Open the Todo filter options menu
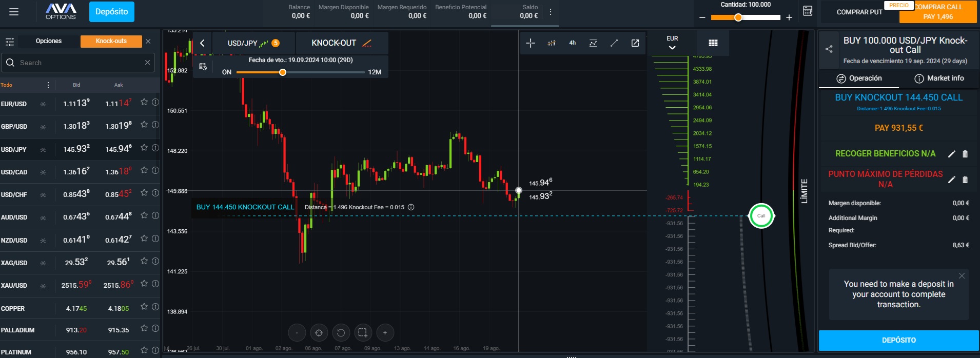 [x=48, y=85]
